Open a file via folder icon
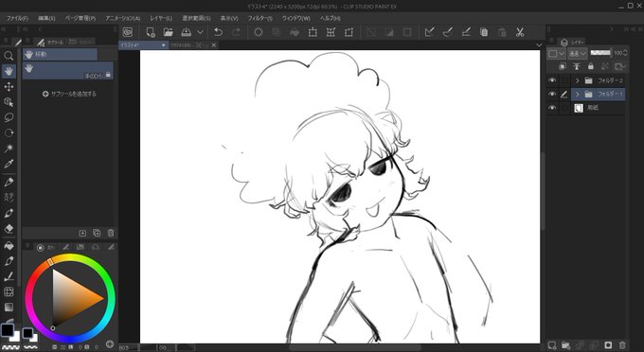This screenshot has width=644, height=352. pyautogui.click(x=168, y=32)
